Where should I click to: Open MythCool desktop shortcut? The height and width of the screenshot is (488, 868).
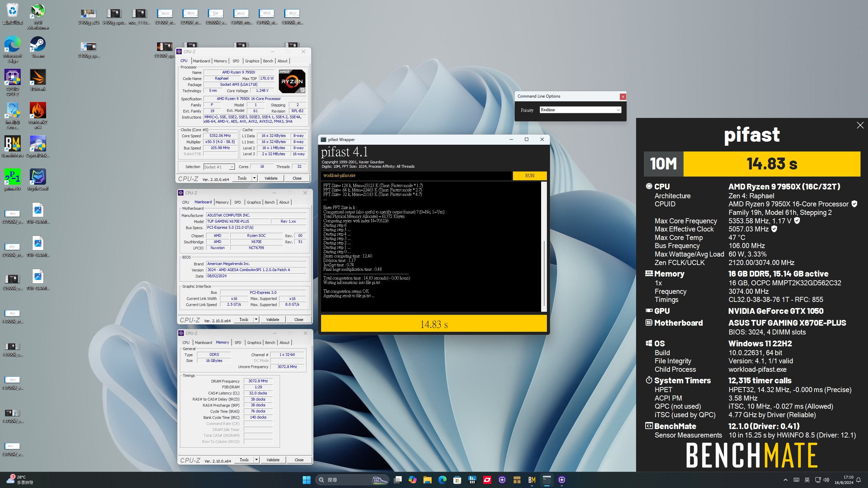[x=38, y=180]
